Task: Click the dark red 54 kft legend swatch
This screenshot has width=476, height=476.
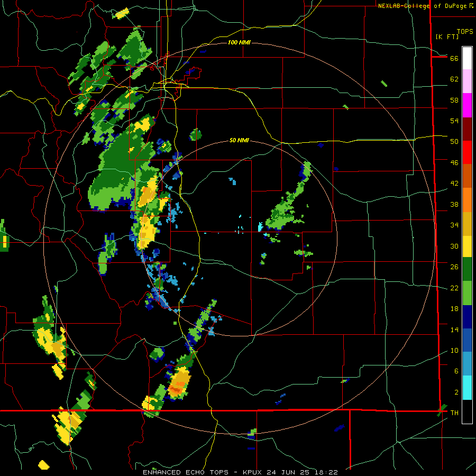Action: point(467,129)
